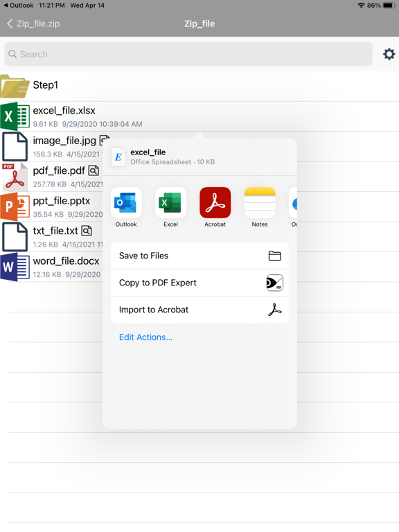Select the Excel icon for excel_file.xlsx
The height and width of the screenshot is (532, 399).
pos(15,116)
